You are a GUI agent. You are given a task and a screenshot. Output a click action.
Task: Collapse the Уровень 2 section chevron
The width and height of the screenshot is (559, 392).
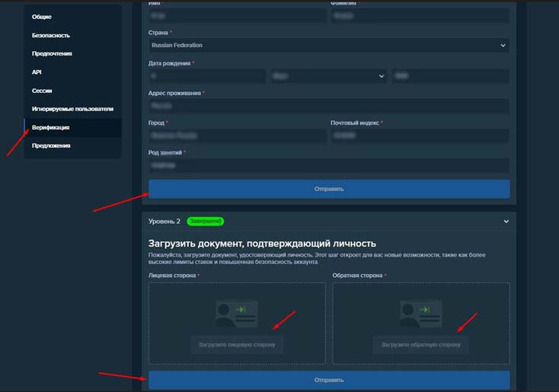pos(506,221)
